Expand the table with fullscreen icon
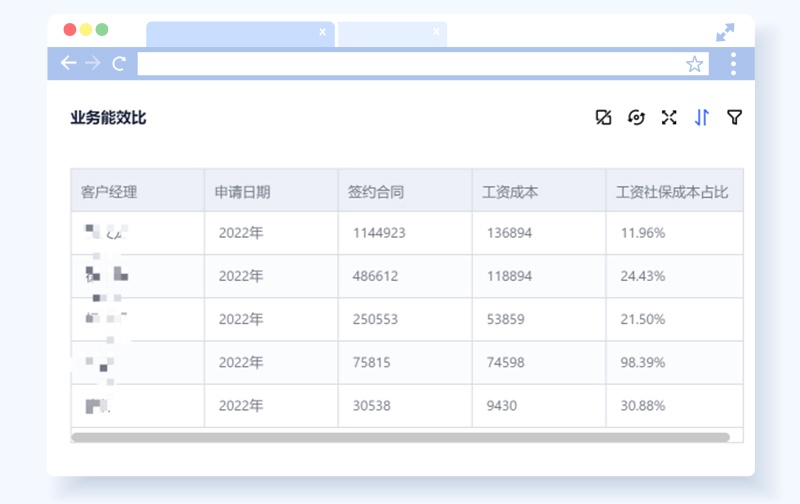 pos(669,118)
